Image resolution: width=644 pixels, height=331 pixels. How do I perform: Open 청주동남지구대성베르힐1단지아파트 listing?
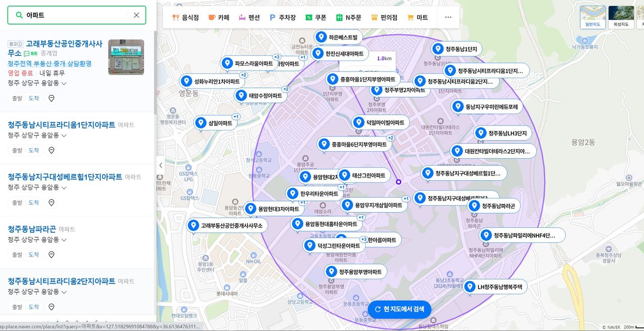pyautogui.click(x=65, y=177)
